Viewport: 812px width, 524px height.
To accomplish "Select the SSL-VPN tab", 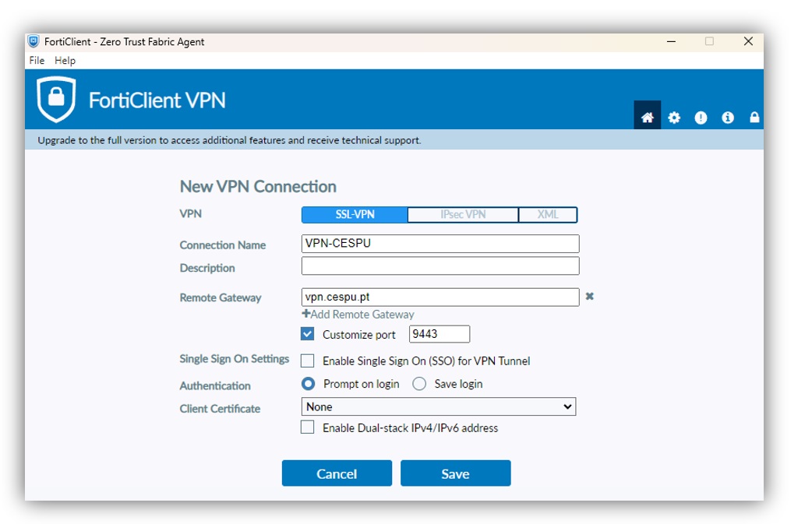I will coord(355,215).
